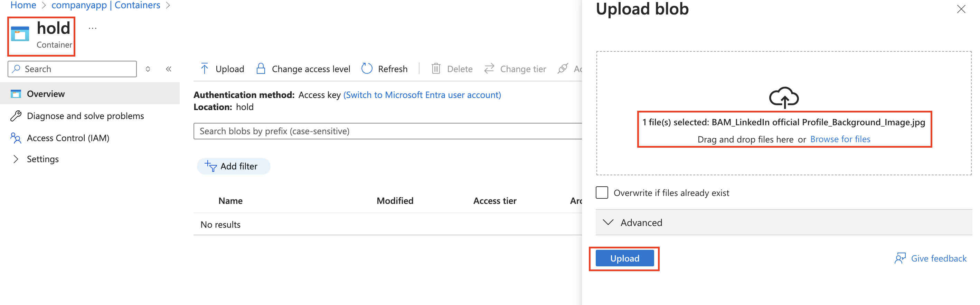The image size is (980, 305).
Task: Click Give feedback link
Action: pos(939,258)
